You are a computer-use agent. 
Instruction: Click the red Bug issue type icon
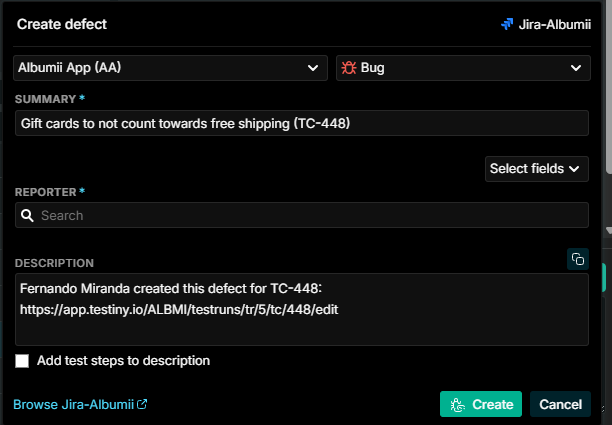pyautogui.click(x=349, y=68)
